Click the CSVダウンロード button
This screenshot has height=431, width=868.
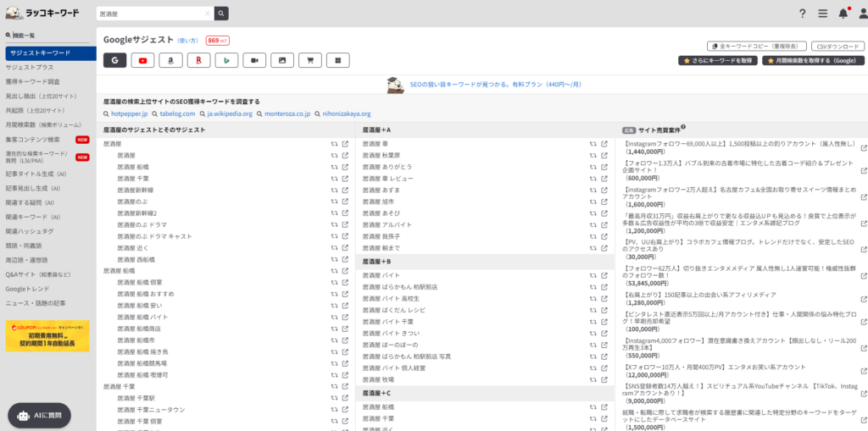tap(838, 46)
